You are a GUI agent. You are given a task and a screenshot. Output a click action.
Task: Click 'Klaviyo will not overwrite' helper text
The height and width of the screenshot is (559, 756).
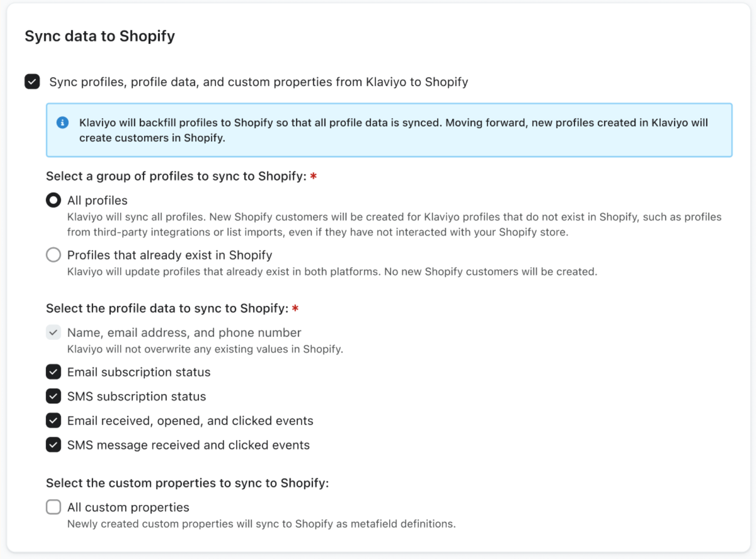tap(205, 349)
